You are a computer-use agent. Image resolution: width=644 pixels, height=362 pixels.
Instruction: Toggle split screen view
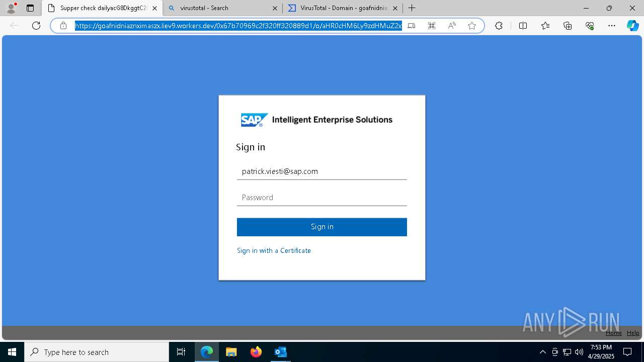pyautogui.click(x=523, y=26)
